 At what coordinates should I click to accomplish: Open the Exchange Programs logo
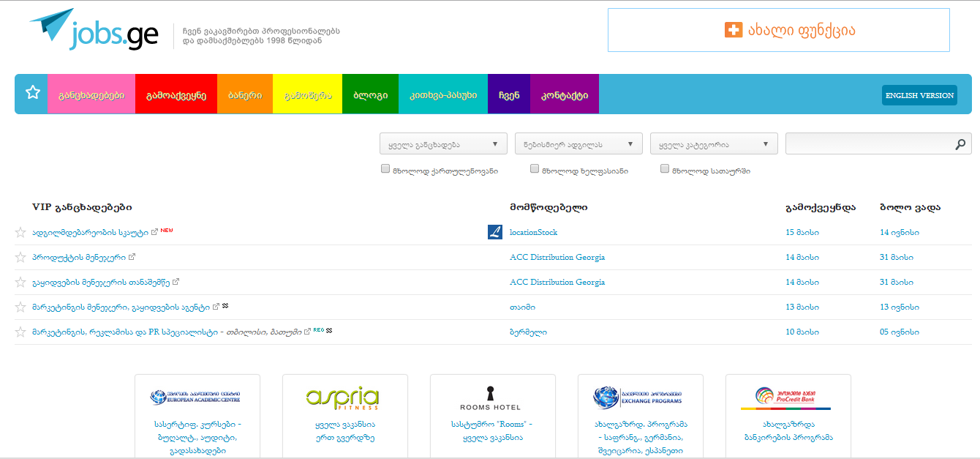(638, 398)
